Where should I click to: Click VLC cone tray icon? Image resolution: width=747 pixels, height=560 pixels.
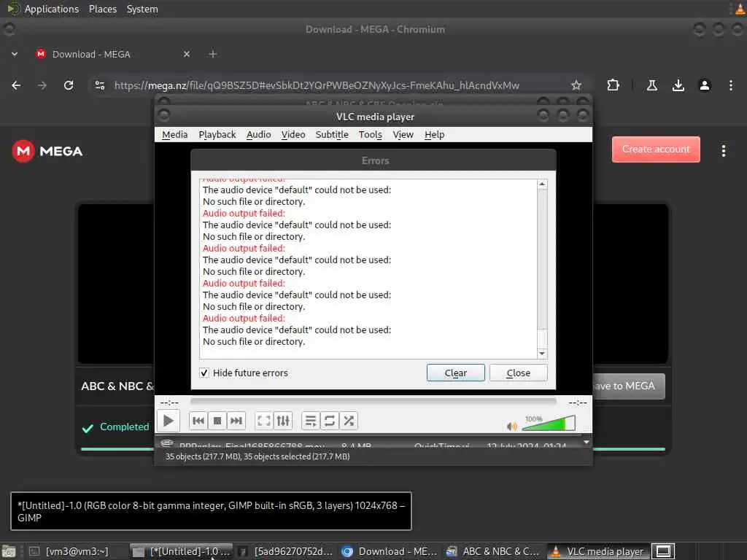(740, 9)
